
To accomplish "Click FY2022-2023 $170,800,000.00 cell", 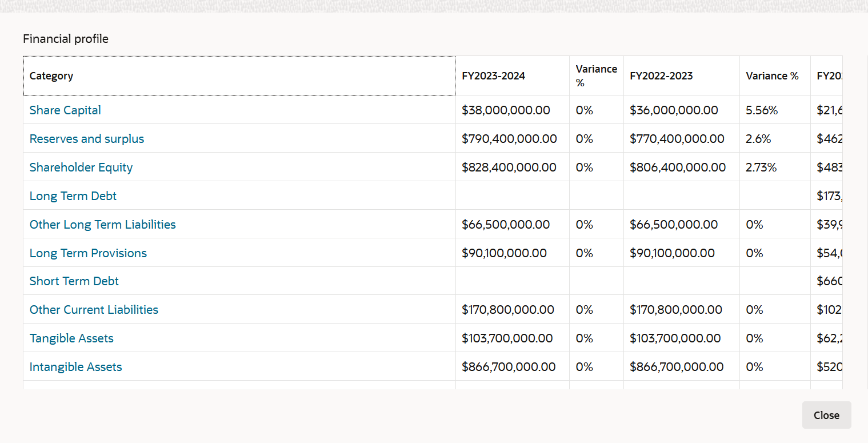I will coord(682,310).
